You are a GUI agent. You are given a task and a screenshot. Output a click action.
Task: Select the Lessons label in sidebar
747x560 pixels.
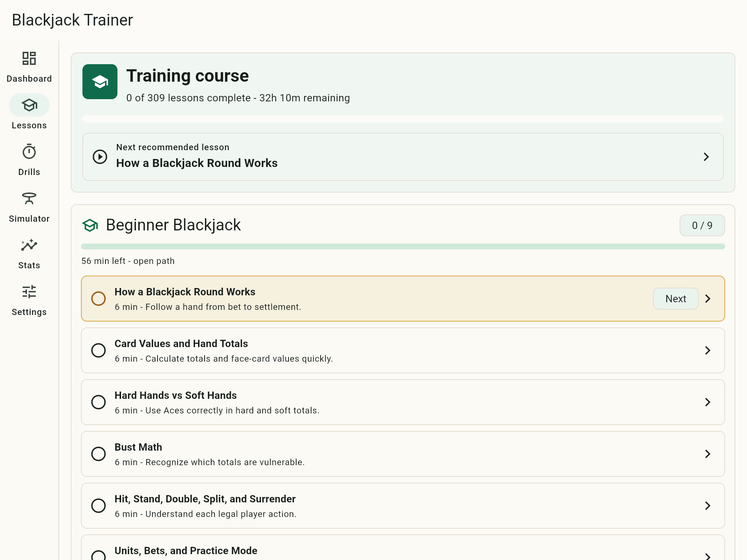pyautogui.click(x=29, y=125)
